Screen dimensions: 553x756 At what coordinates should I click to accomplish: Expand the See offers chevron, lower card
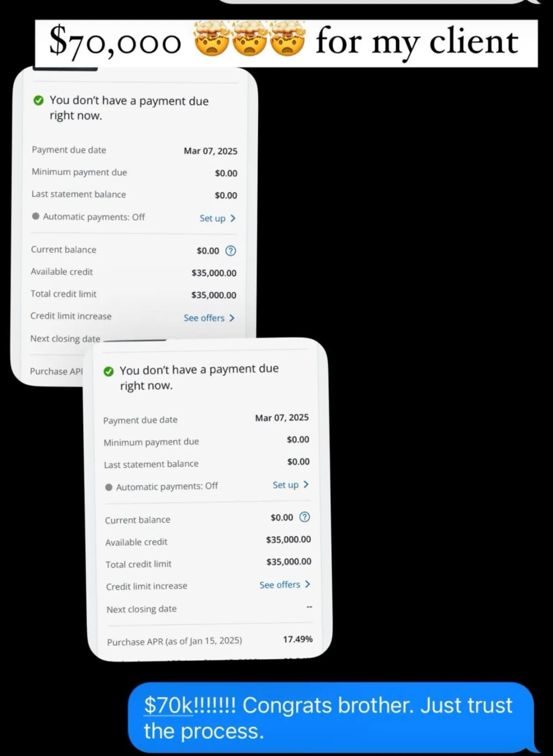point(308,584)
